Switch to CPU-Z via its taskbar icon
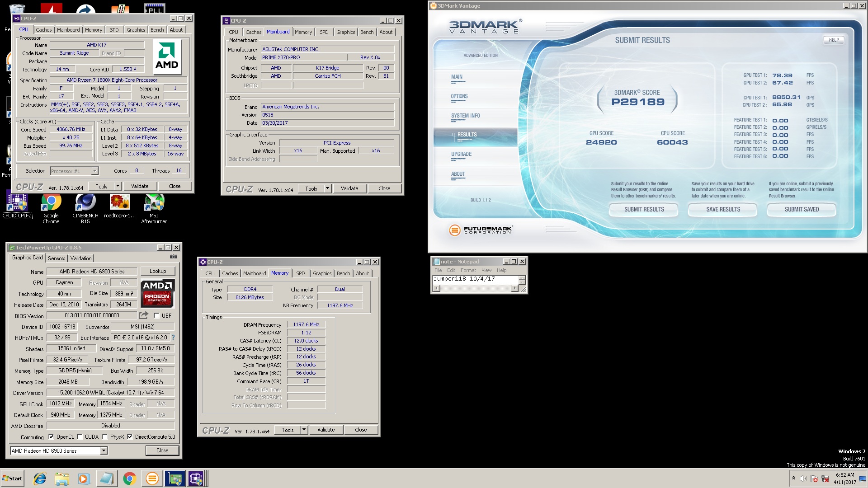 point(197,479)
